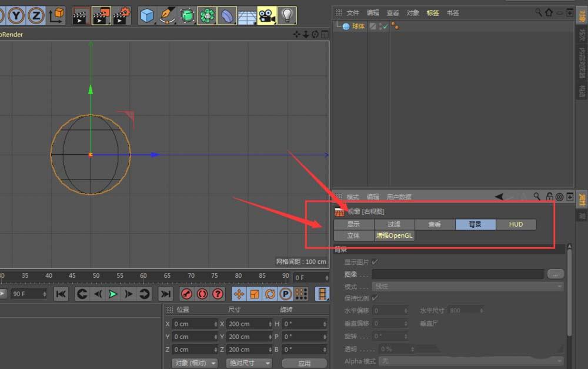Select the bend deformer icon

(x=227, y=16)
